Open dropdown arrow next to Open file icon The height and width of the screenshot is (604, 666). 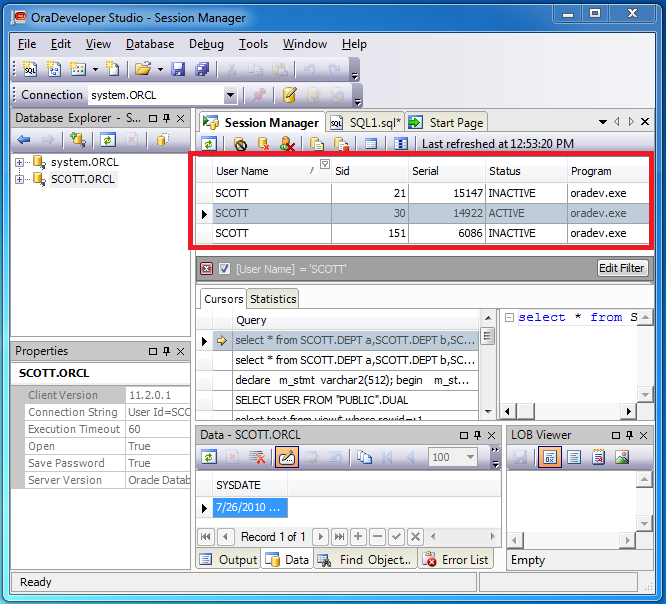(160, 69)
